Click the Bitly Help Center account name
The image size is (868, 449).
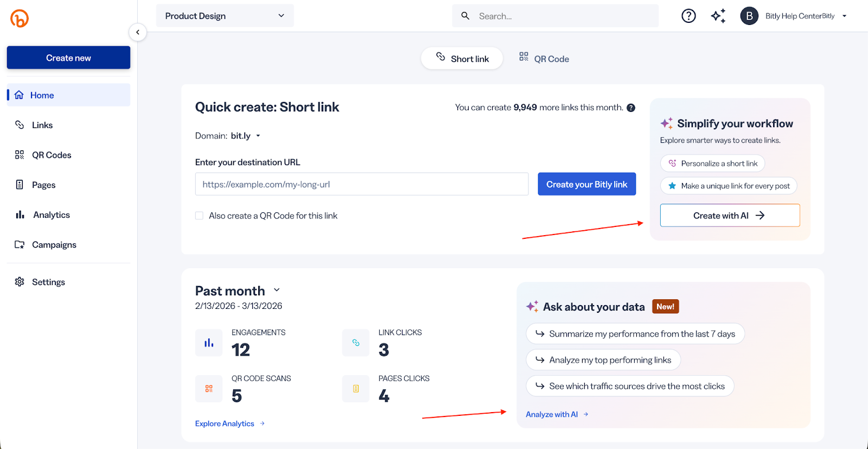click(800, 16)
